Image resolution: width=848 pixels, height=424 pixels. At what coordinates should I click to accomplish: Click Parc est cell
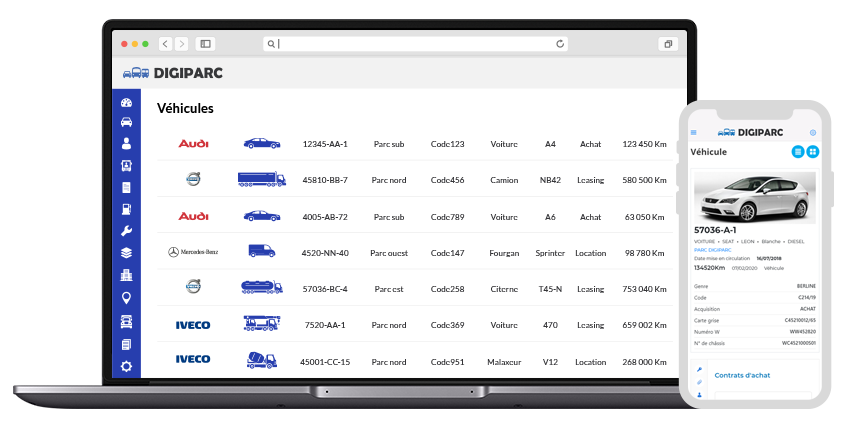pyautogui.click(x=389, y=289)
